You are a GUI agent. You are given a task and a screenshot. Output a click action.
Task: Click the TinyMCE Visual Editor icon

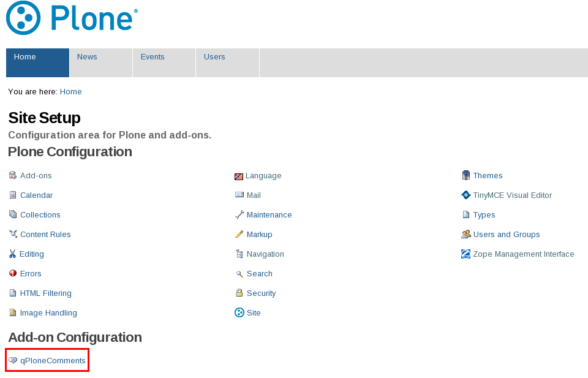pos(466,195)
